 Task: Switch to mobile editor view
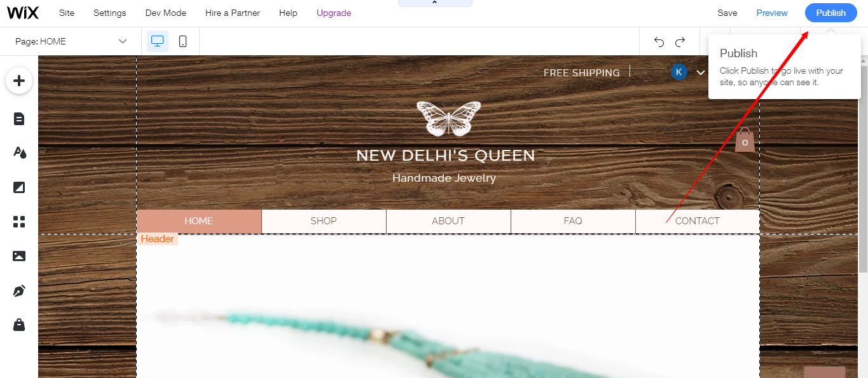coord(183,41)
